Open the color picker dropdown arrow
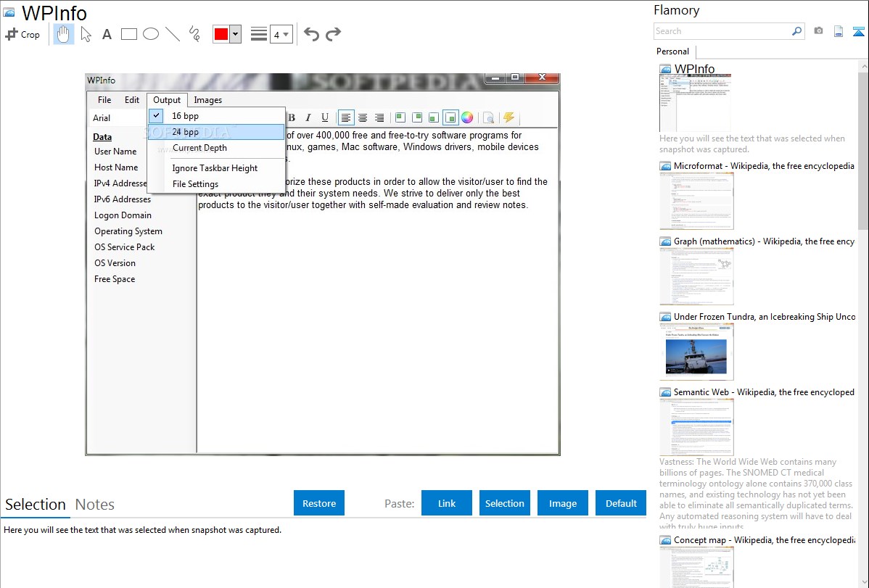Viewport: 869px width, 588px height. (235, 34)
